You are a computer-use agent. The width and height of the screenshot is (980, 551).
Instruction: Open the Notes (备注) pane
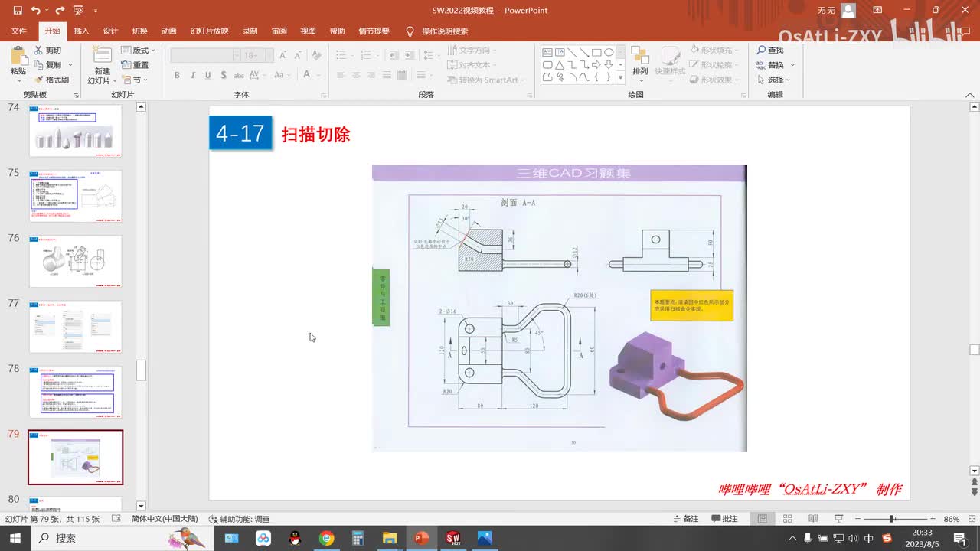click(684, 519)
